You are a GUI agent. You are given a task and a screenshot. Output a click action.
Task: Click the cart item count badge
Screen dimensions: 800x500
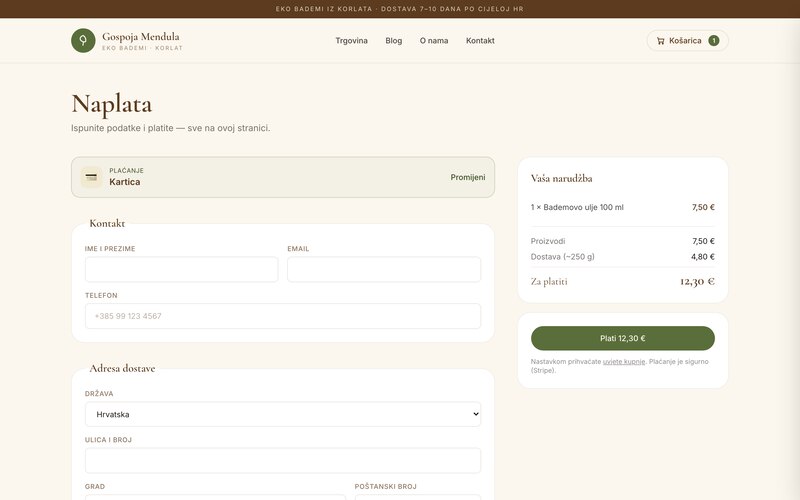[713, 40]
